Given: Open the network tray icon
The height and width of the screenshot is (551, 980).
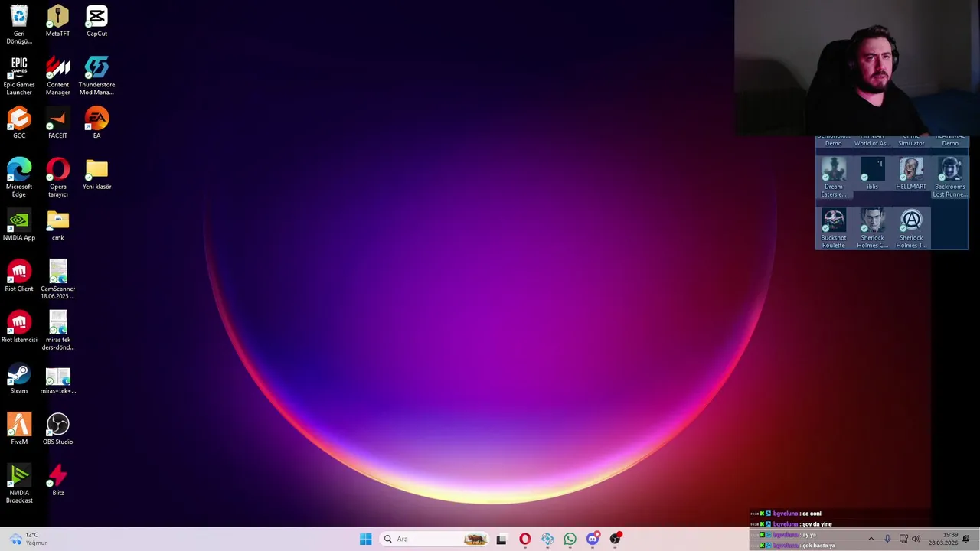Looking at the screenshot, I should click(x=903, y=539).
